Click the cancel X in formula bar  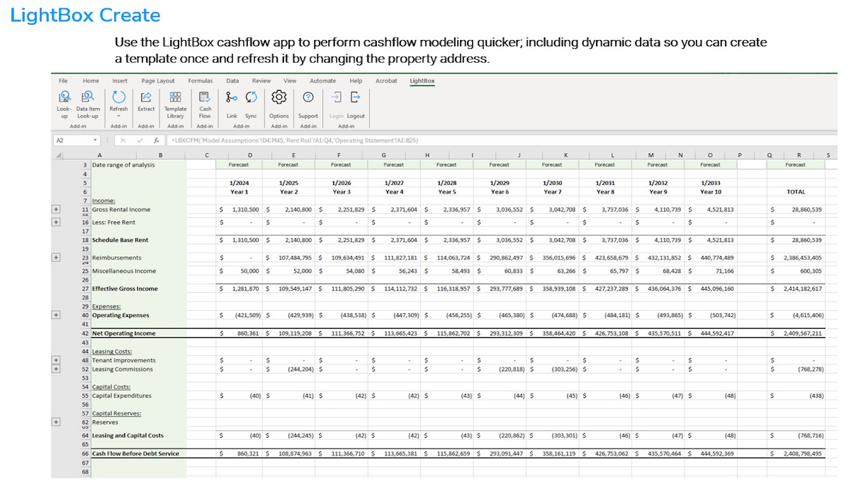[x=123, y=140]
